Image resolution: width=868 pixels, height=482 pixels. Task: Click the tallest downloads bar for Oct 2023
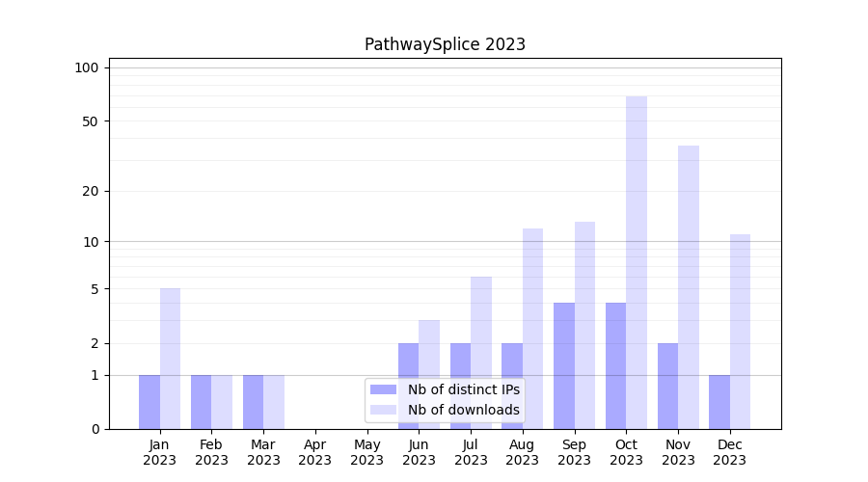point(637,262)
